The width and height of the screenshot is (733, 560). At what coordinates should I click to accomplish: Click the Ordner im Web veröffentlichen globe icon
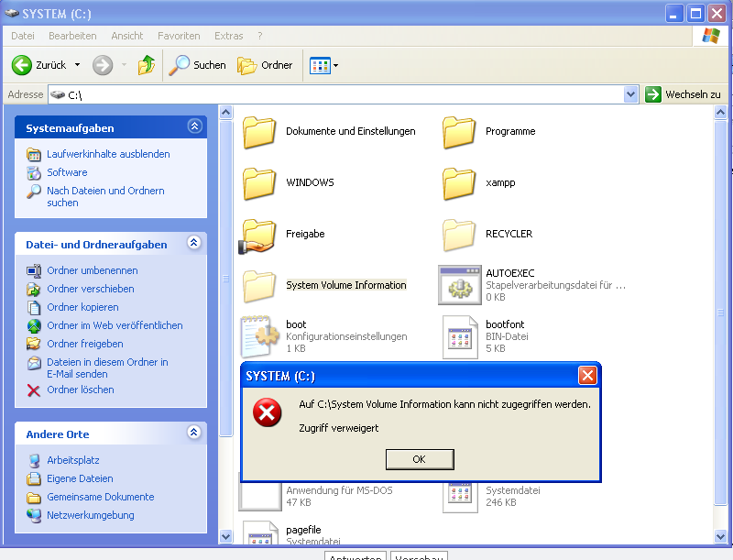(x=34, y=325)
